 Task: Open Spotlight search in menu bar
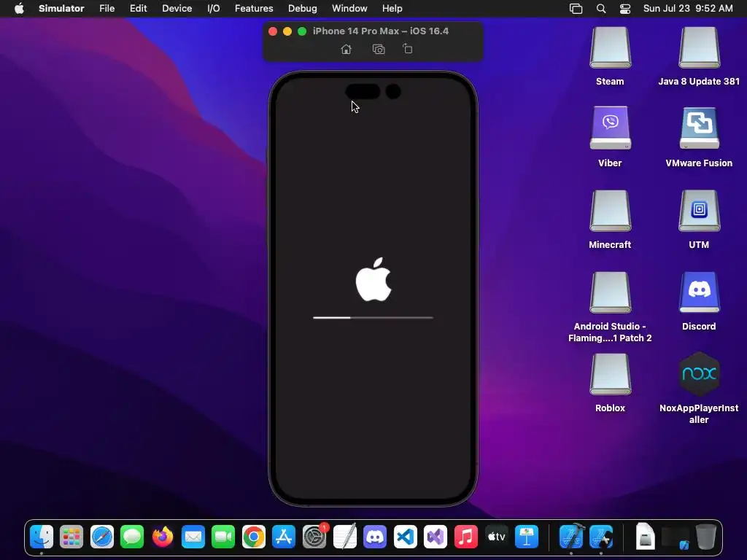(x=601, y=9)
